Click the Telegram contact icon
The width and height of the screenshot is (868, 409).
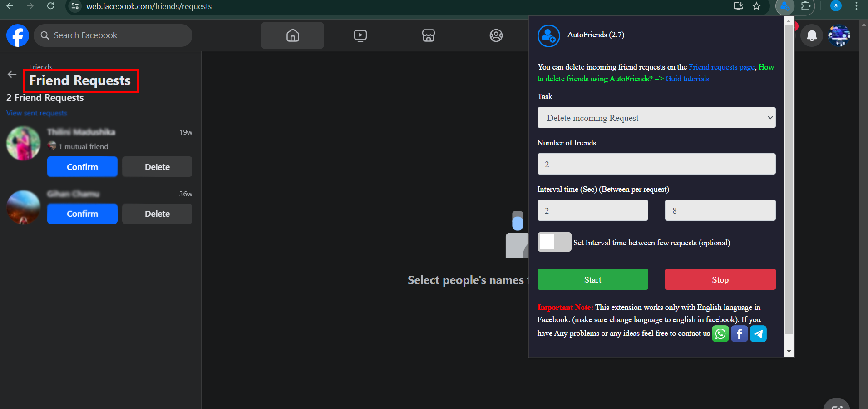pos(758,334)
